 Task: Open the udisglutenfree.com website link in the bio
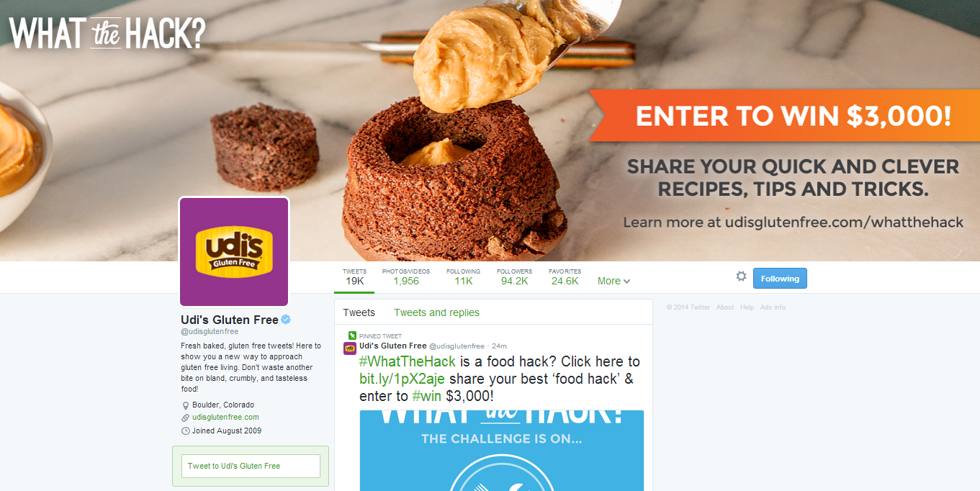(225, 418)
